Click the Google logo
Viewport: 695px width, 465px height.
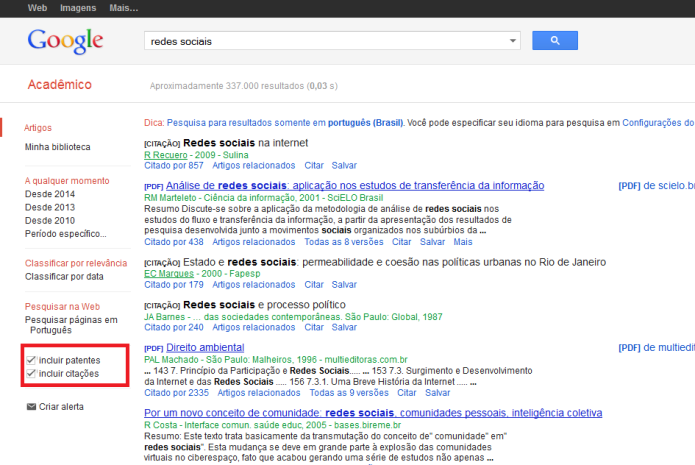(x=65, y=41)
